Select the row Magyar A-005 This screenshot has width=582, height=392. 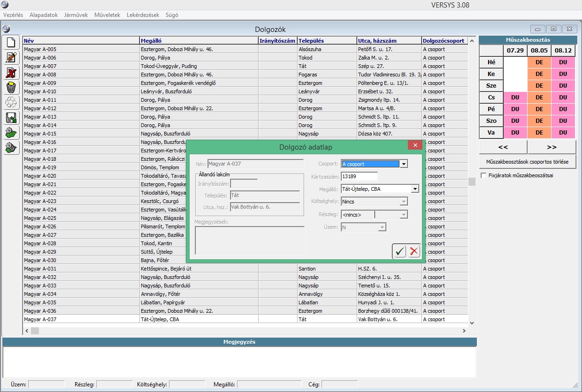[245, 49]
